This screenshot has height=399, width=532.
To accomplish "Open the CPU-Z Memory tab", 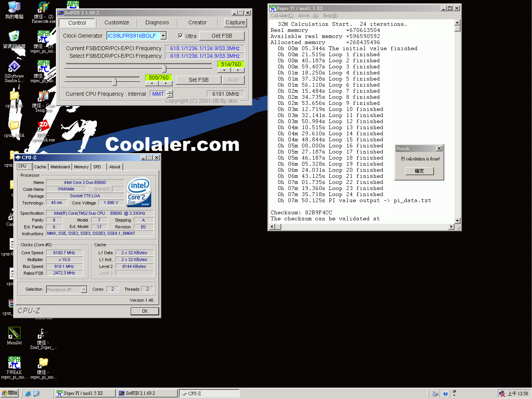I will coord(81,167).
